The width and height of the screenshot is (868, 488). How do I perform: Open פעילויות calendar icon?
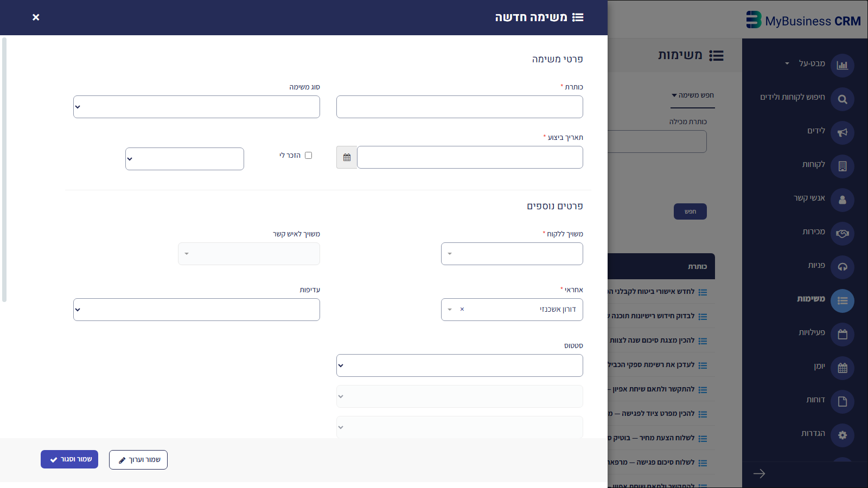click(842, 335)
